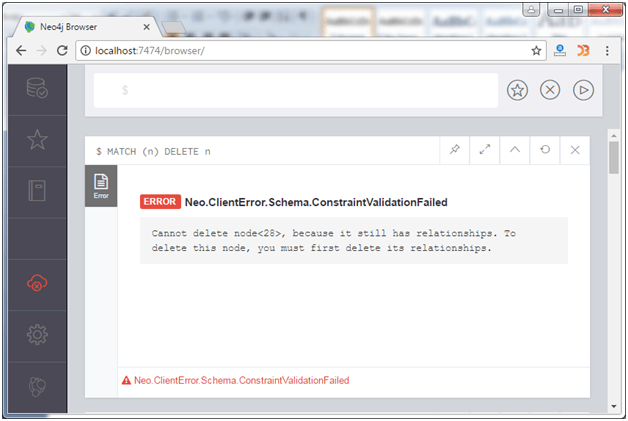Open Browser Settings gear icon
The height and width of the screenshot is (421, 628).
(x=37, y=334)
